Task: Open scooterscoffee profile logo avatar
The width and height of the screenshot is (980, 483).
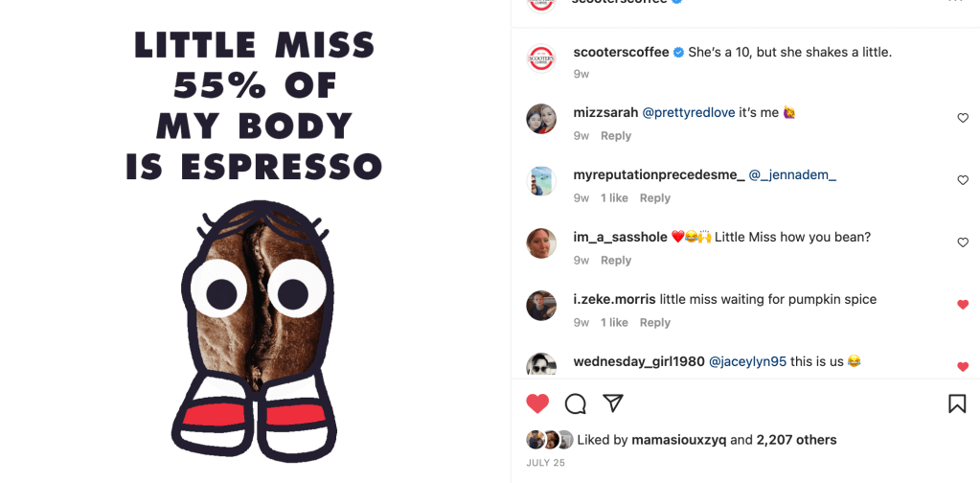Action: click(541, 58)
